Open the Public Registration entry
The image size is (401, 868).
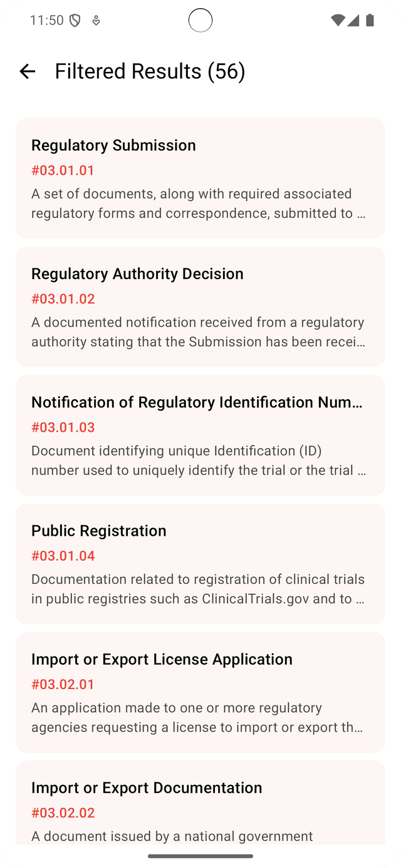200,564
